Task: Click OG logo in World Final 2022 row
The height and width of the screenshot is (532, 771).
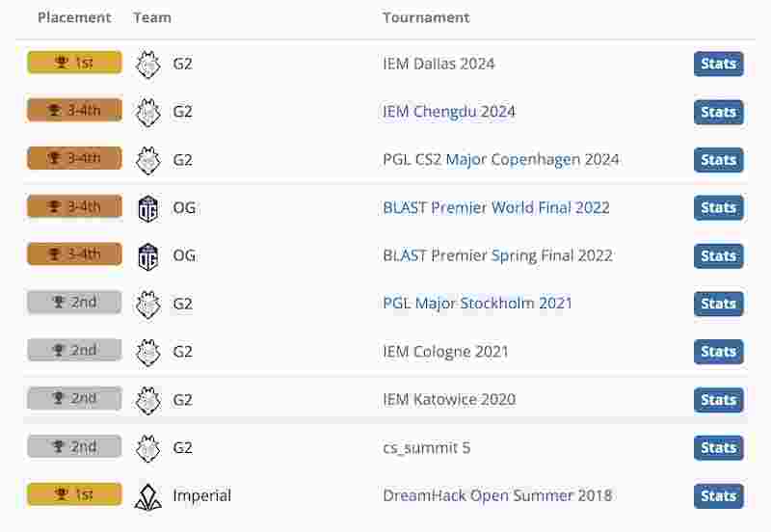Action: [x=148, y=208]
